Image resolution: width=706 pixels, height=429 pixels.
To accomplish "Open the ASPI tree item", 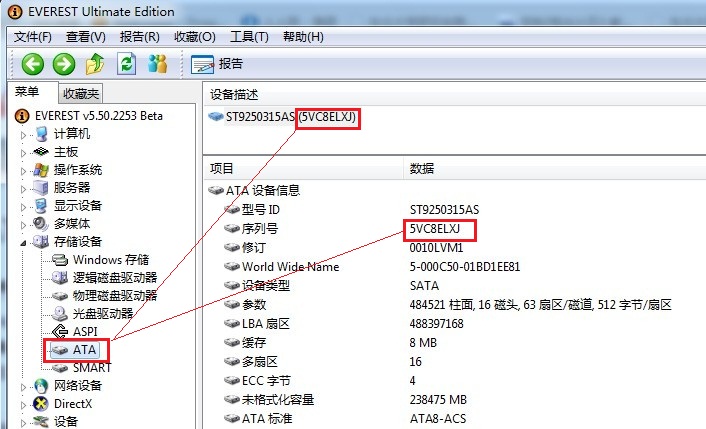I will (85, 332).
